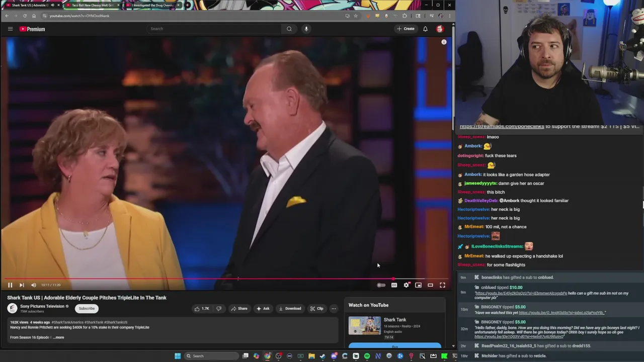The height and width of the screenshot is (362, 644).
Task: Enable theater mode for the video
Action: 430,285
